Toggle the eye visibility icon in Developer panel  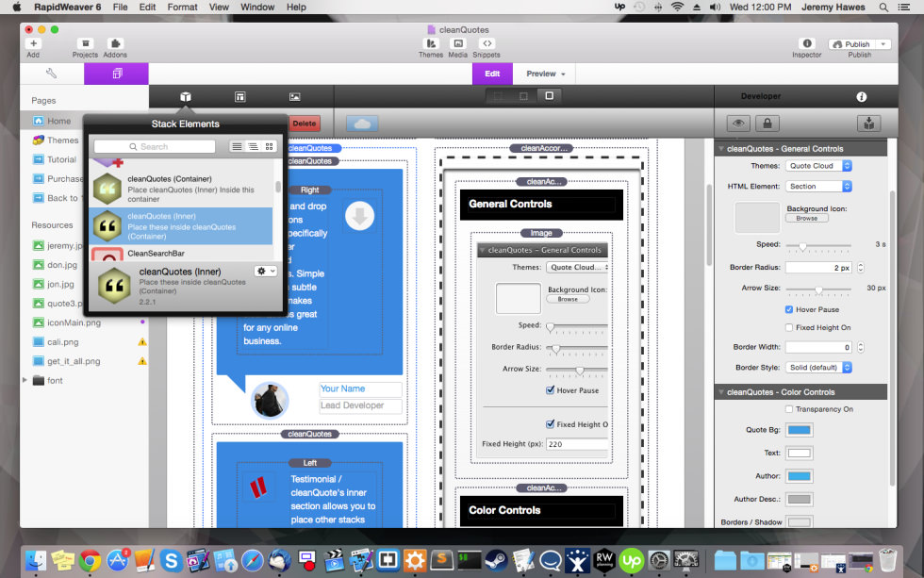[738, 124]
